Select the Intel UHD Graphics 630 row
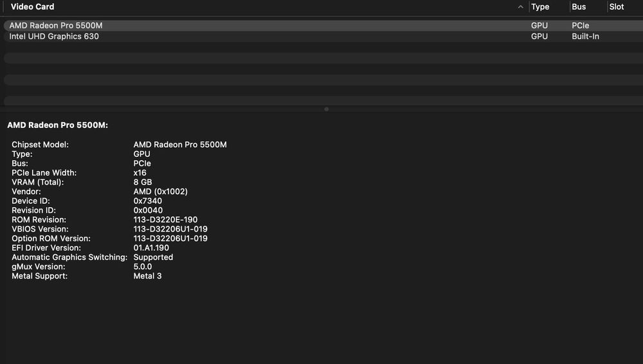 tap(323, 37)
